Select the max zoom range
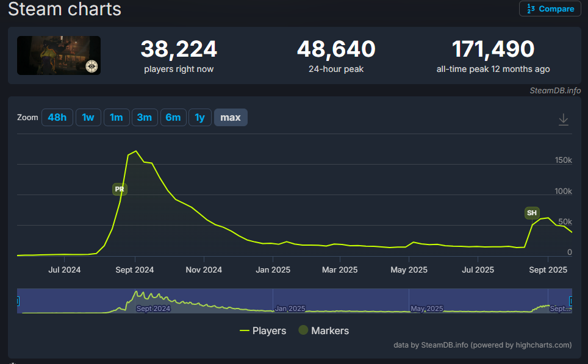The width and height of the screenshot is (588, 364). tap(230, 117)
